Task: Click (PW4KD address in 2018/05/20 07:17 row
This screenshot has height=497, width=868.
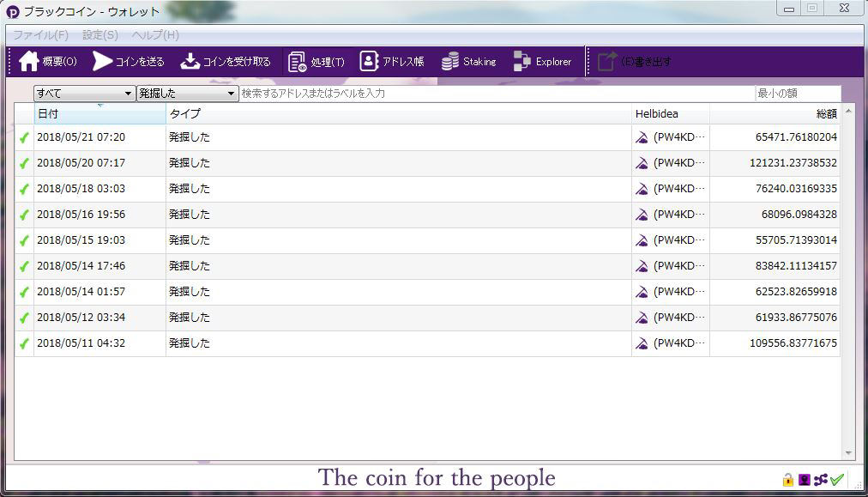Action: coord(678,163)
